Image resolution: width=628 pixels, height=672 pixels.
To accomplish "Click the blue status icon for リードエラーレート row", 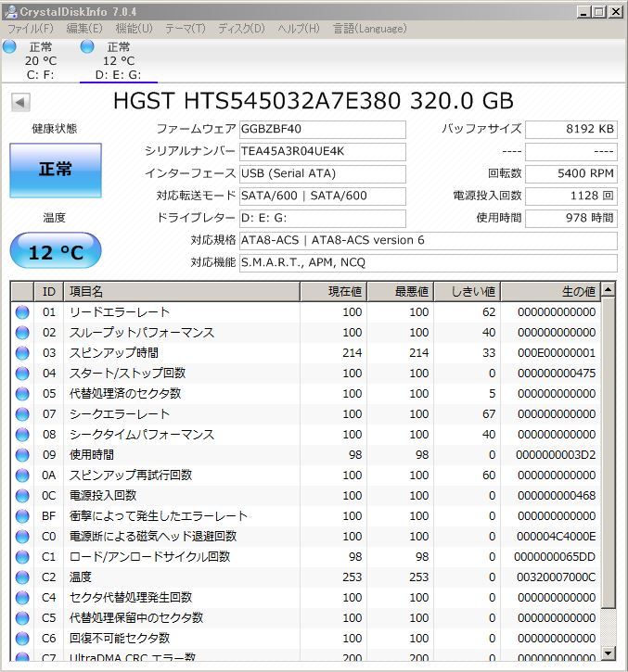I will [21, 312].
